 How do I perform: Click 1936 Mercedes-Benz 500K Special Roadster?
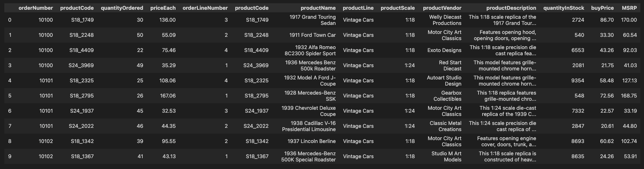[x=308, y=156]
